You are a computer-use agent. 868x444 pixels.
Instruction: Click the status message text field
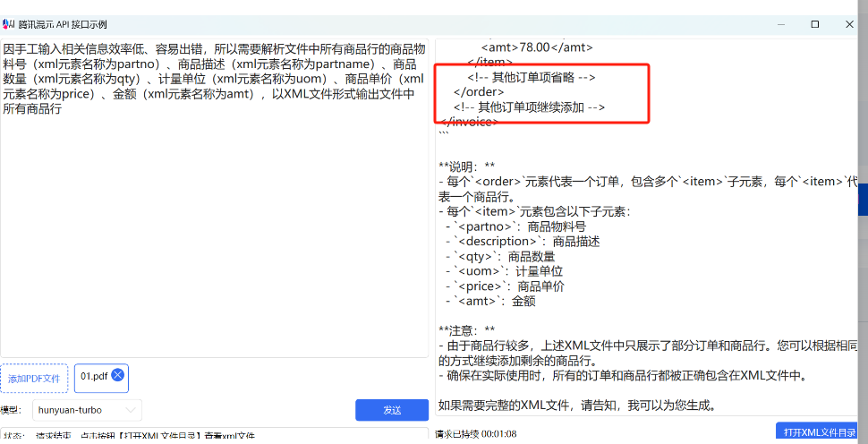(214, 435)
